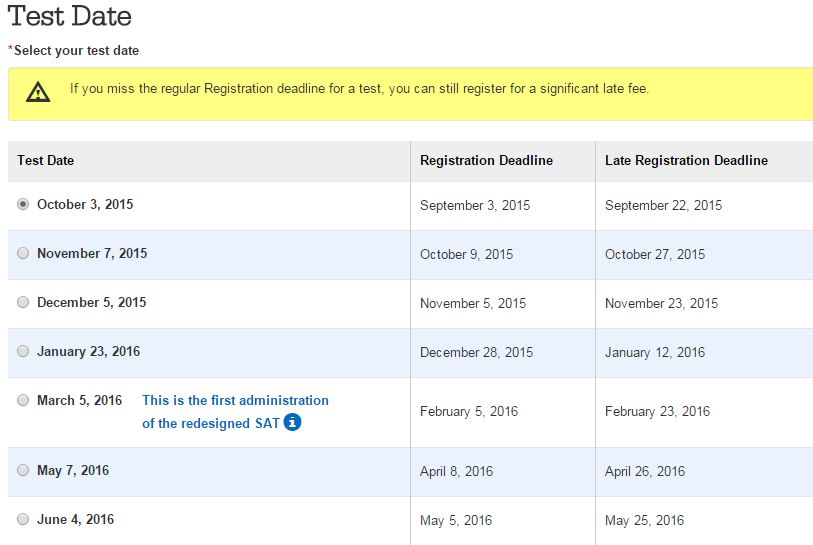Screen dimensions: 813x545
Task: Choose the December 5, 2015 radio button
Action: click(x=23, y=302)
